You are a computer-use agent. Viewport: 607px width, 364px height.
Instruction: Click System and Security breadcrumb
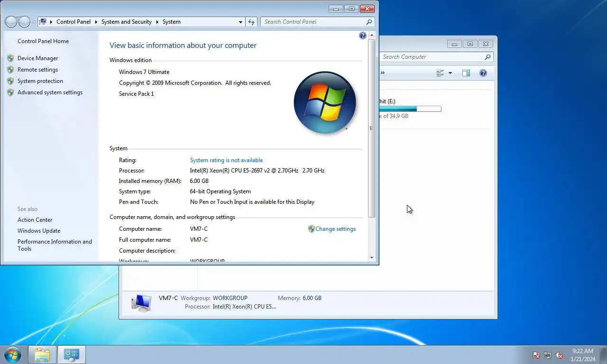(126, 22)
